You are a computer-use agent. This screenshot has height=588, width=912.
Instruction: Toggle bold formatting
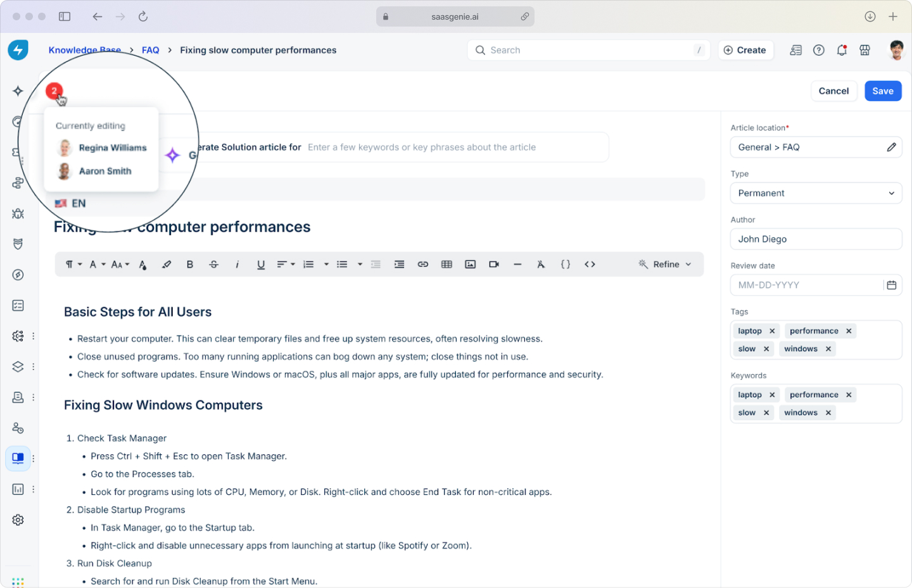click(x=190, y=264)
